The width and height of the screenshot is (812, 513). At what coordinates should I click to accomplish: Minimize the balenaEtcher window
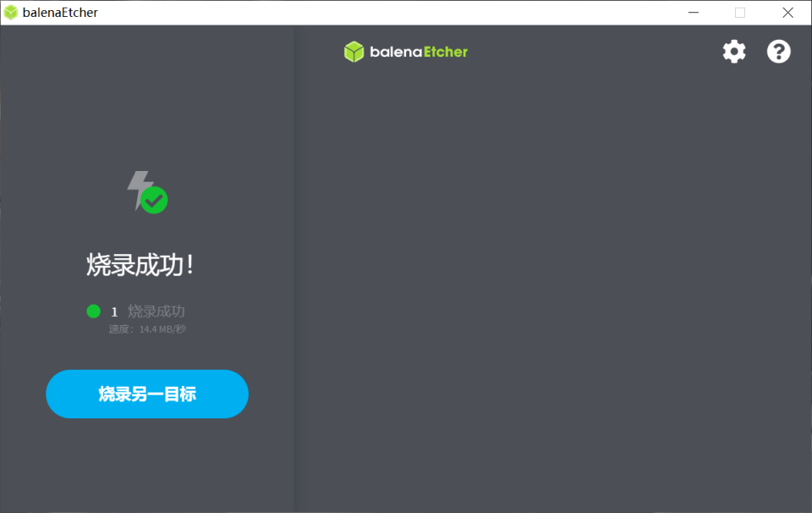pyautogui.click(x=694, y=12)
